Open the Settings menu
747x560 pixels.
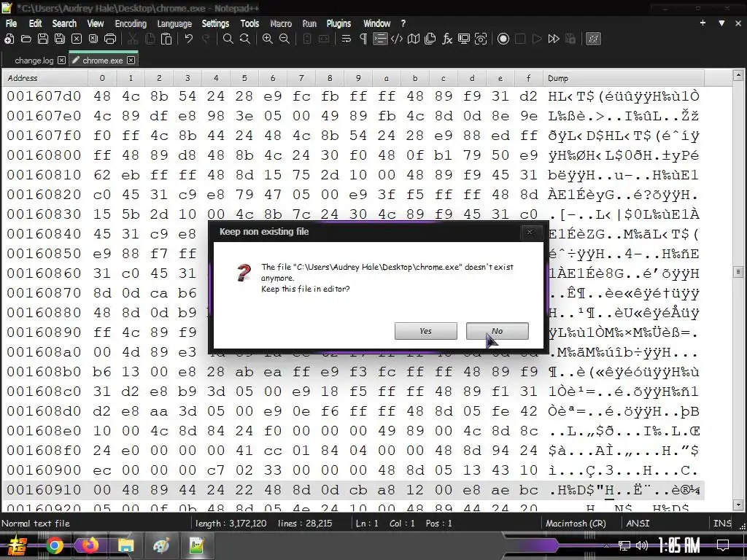tap(215, 23)
